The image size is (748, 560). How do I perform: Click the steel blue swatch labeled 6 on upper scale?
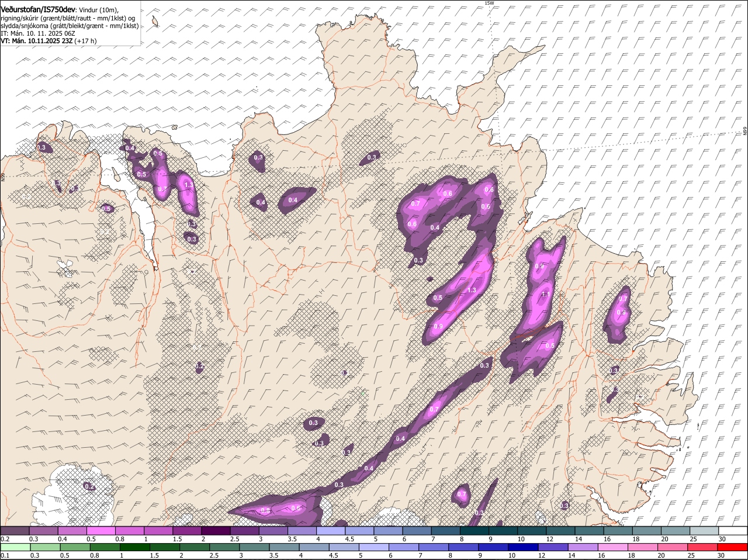[417, 530]
